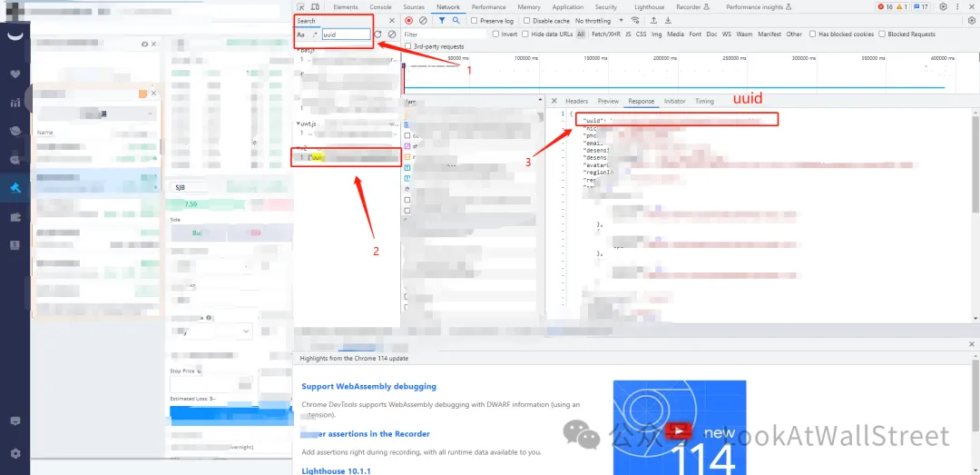Click the Lighthouse 10.1.1 link
The image size is (980, 475).
tap(337, 470)
